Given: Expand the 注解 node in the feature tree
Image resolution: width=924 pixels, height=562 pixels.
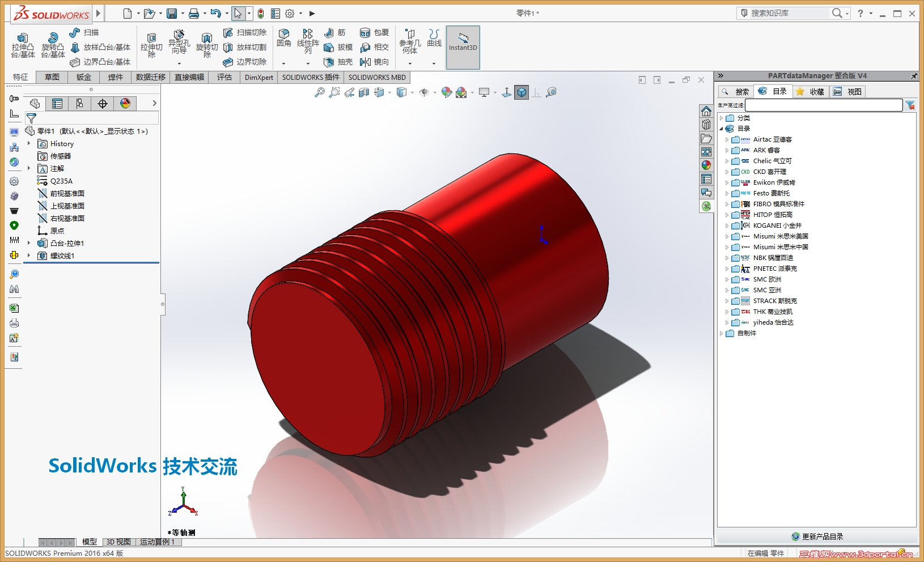Looking at the screenshot, I should (29, 168).
